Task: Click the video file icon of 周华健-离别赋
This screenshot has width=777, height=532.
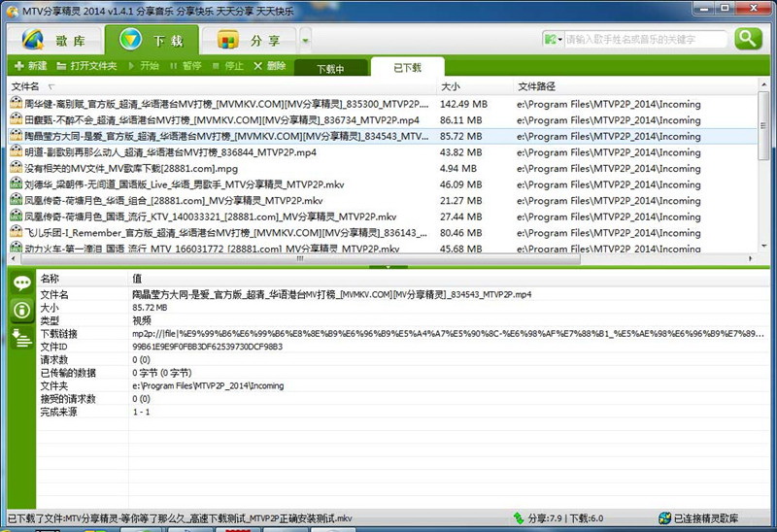Action: (17, 103)
